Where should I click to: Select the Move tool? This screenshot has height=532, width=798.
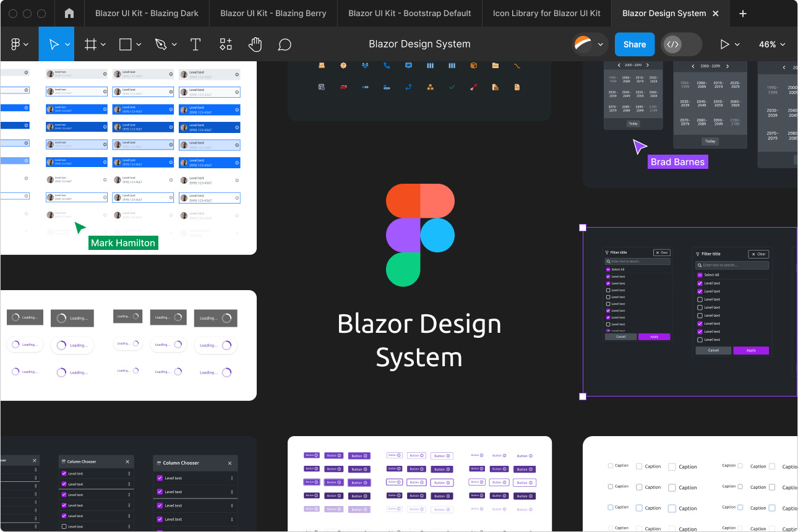(x=54, y=45)
